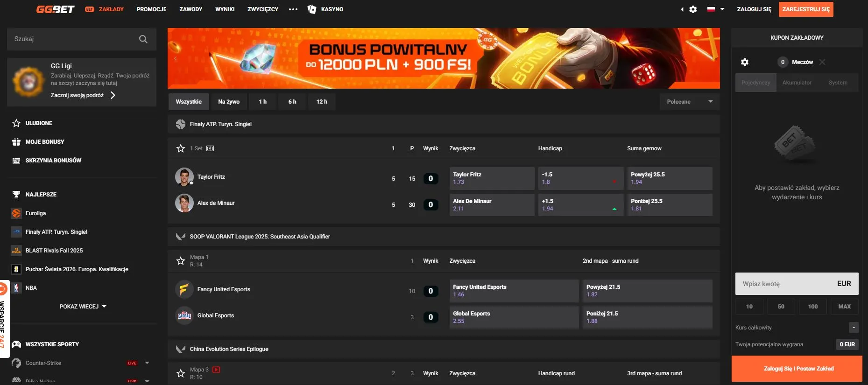Viewport: 868px width, 385px height.
Task: Click Zarejestruj się button
Action: click(805, 9)
